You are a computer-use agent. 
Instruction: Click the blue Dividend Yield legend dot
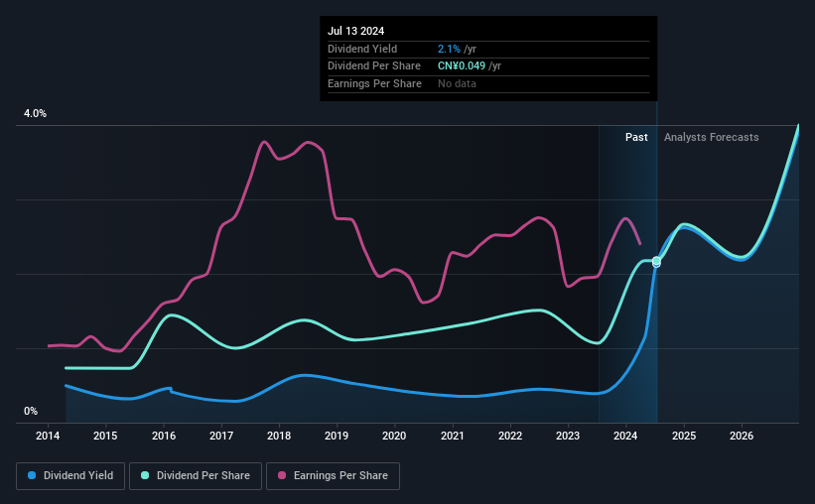[x=32, y=475]
